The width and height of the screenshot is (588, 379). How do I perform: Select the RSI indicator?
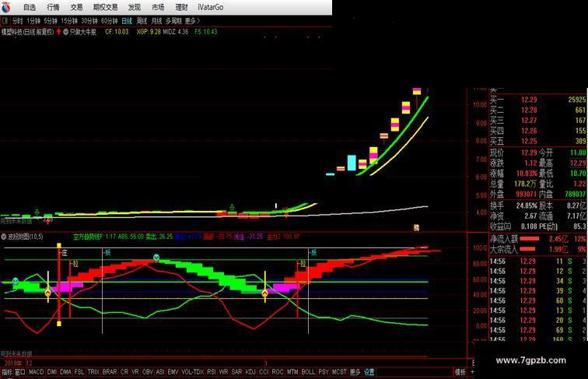coord(211,372)
